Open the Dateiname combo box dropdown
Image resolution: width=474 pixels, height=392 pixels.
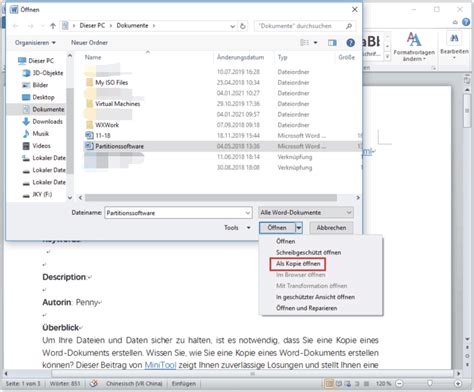[x=247, y=213]
